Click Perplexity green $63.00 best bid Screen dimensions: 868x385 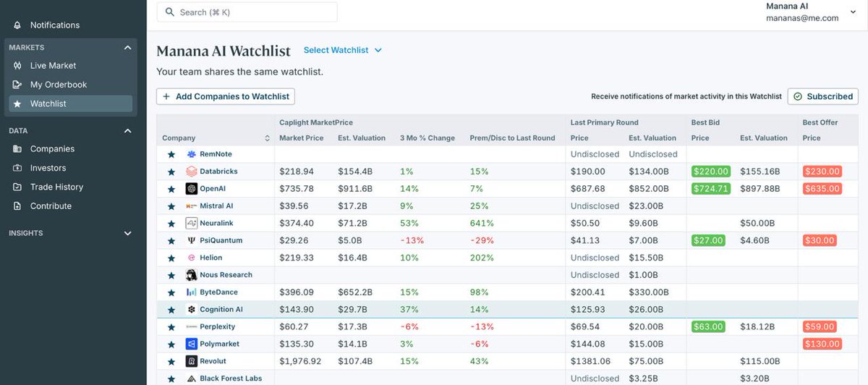[x=708, y=327]
